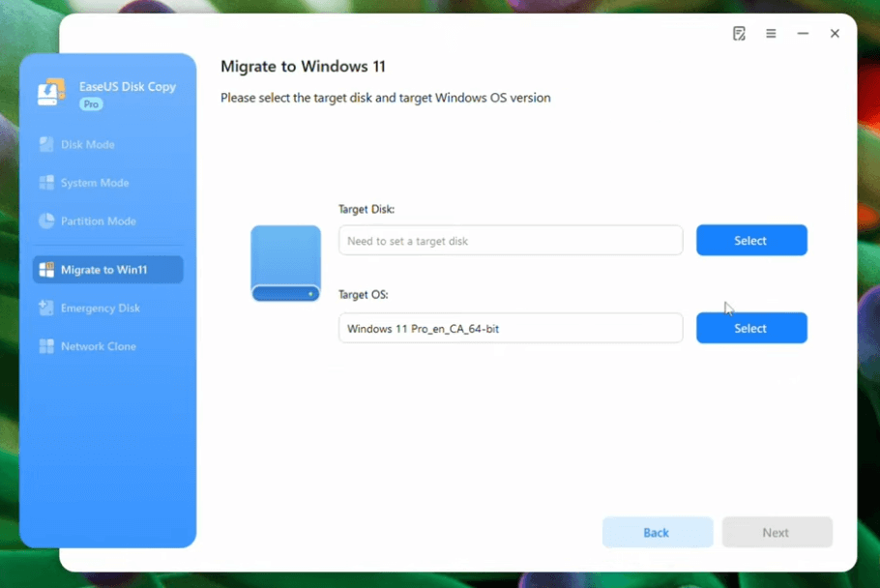This screenshot has height=588, width=880.
Task: Click the blue target disk illustration
Action: (x=285, y=263)
